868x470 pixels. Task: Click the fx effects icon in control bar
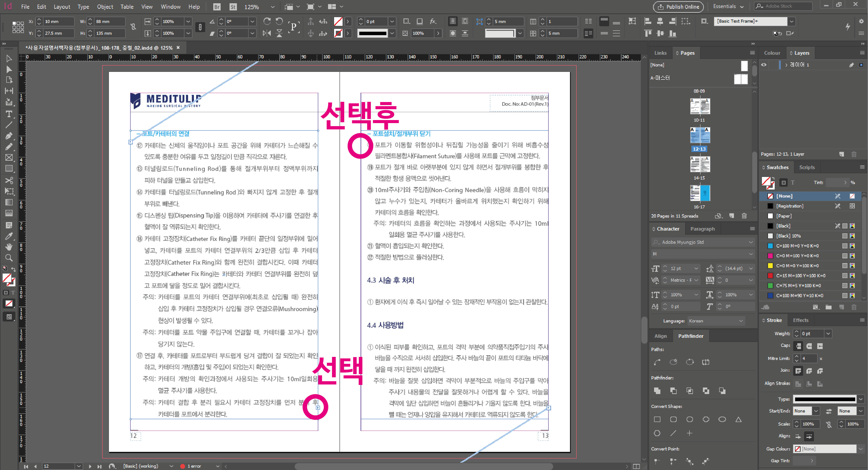(x=433, y=21)
